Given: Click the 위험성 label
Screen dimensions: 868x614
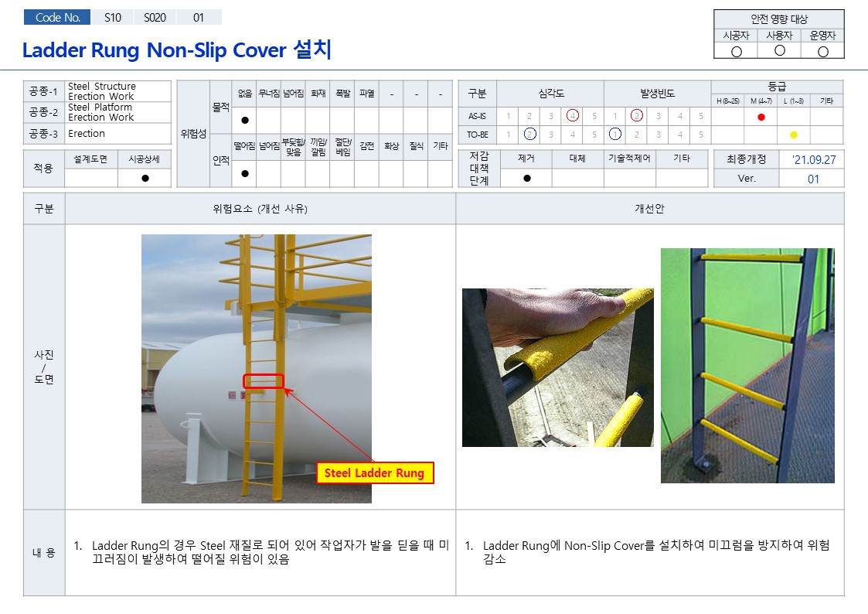Looking at the screenshot, I should tap(193, 134).
